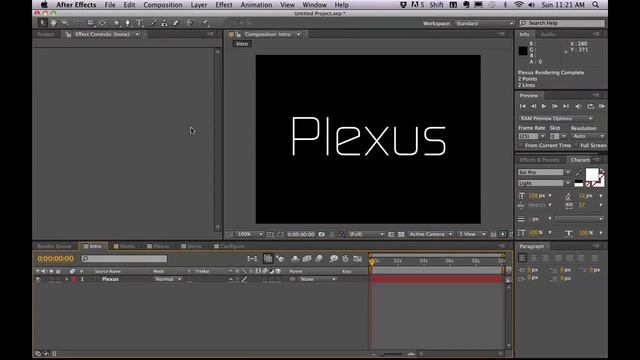Click the composition mini-flowchart icon in timeline
The width and height of the screenshot is (640, 360).
(x=253, y=258)
